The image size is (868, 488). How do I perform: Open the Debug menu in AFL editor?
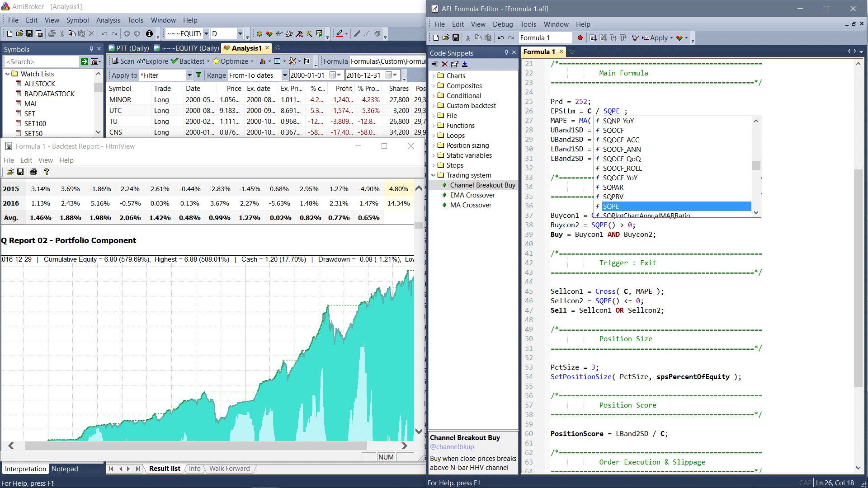tap(502, 24)
